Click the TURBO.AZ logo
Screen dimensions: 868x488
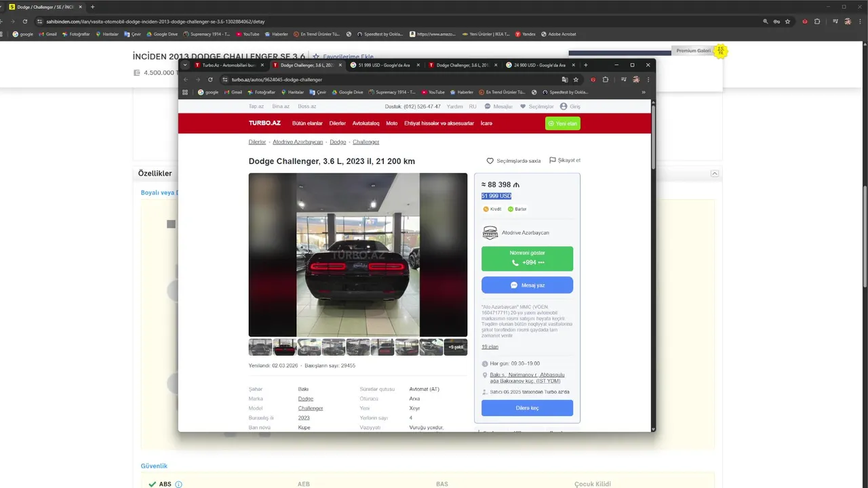[264, 123]
